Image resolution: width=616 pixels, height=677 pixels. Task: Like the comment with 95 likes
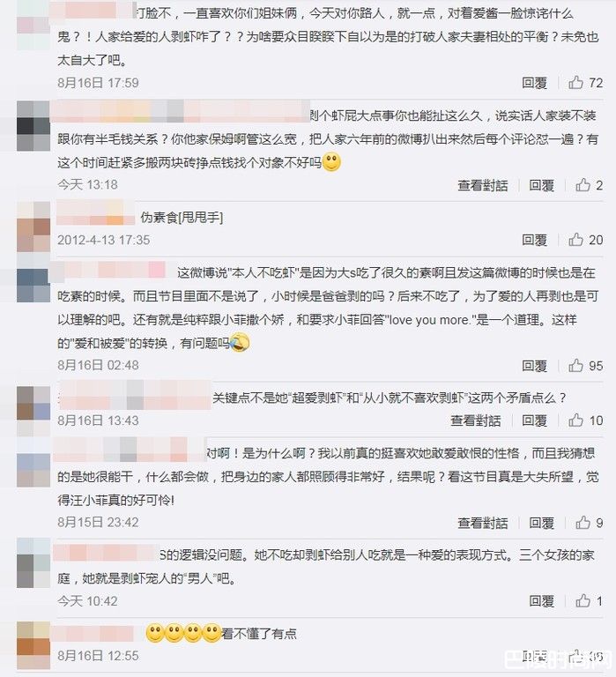coord(575,365)
